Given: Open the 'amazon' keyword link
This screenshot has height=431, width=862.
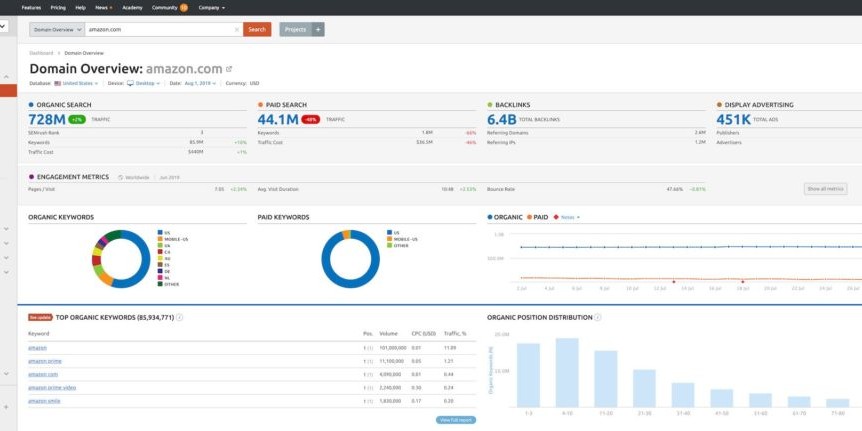Looking at the screenshot, I should pyautogui.click(x=37, y=348).
